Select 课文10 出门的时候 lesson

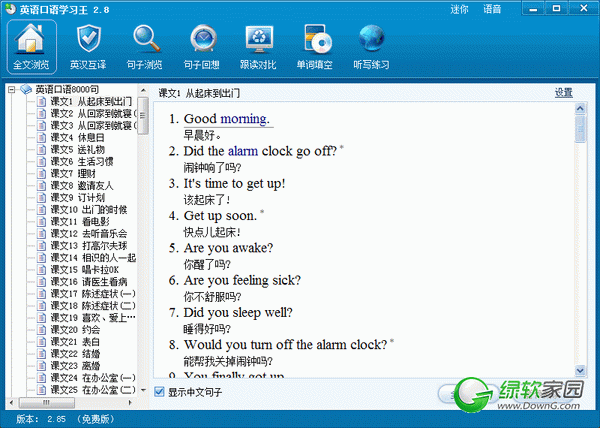(x=89, y=210)
